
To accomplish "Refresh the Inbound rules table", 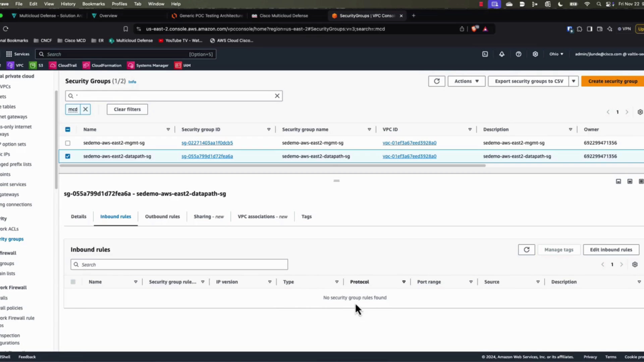I will (527, 250).
